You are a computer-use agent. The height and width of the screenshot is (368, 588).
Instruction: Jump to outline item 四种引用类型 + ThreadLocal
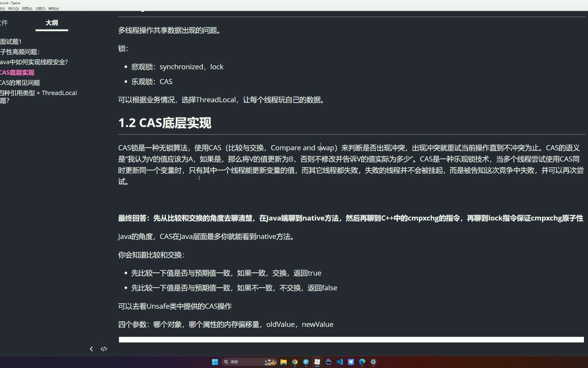click(x=38, y=96)
